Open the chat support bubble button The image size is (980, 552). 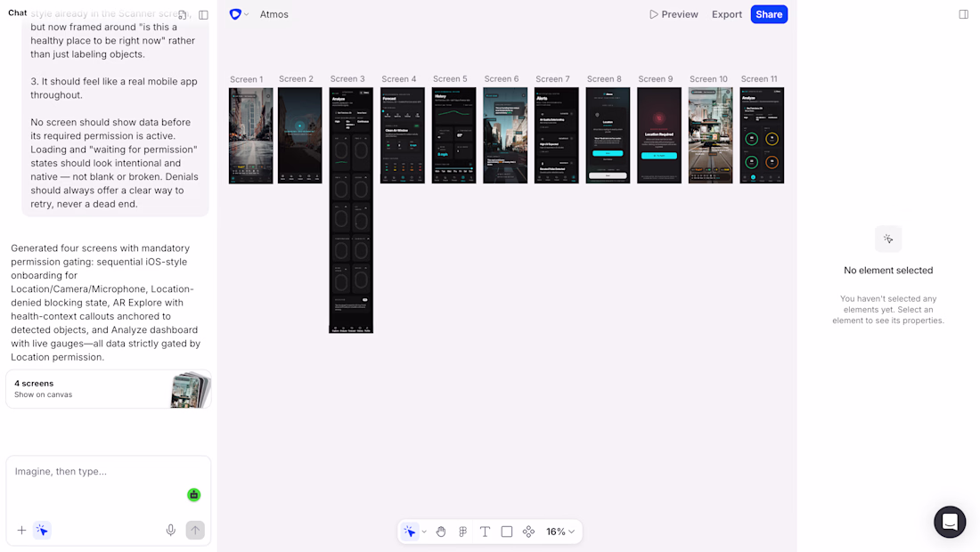pos(950,522)
